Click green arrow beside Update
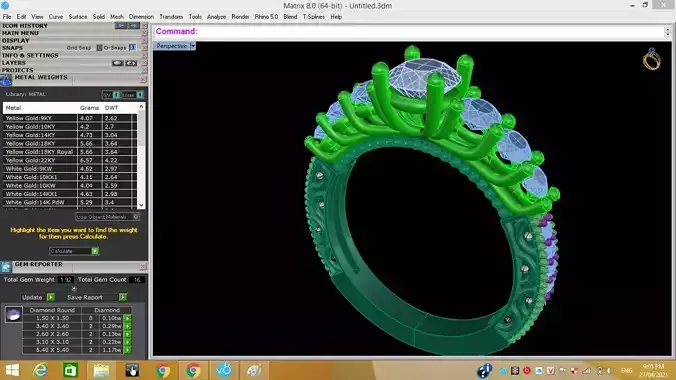 (51, 297)
